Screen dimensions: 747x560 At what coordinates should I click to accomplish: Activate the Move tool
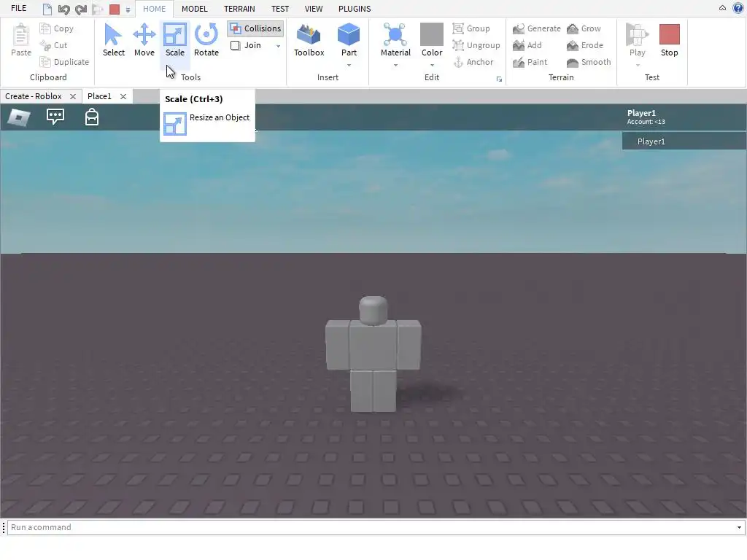pos(144,41)
